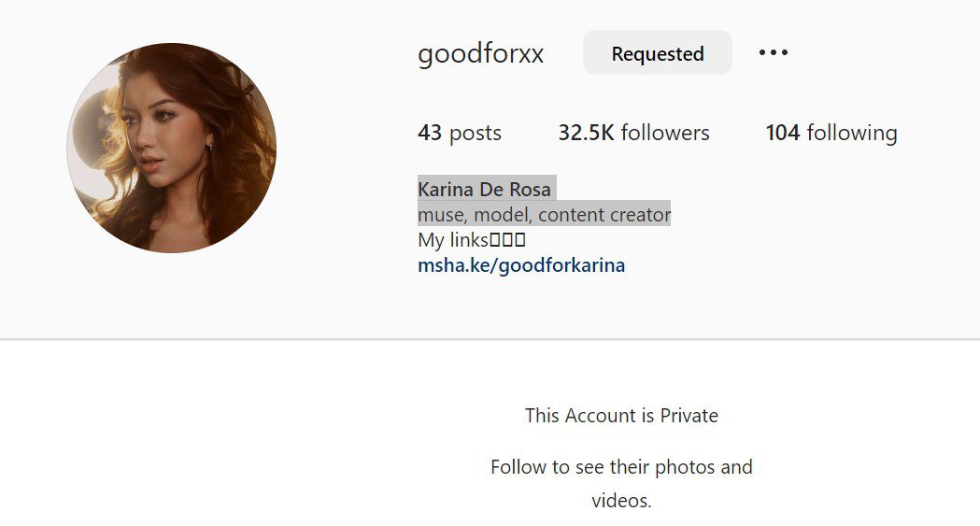Click the Requested follow button

[x=658, y=53]
